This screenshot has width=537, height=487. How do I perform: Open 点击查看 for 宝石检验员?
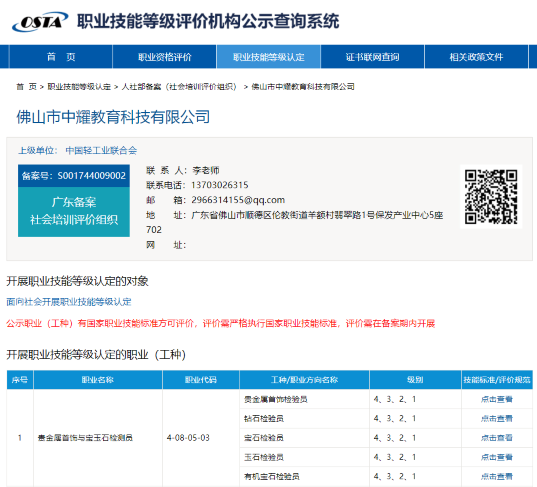497,438
